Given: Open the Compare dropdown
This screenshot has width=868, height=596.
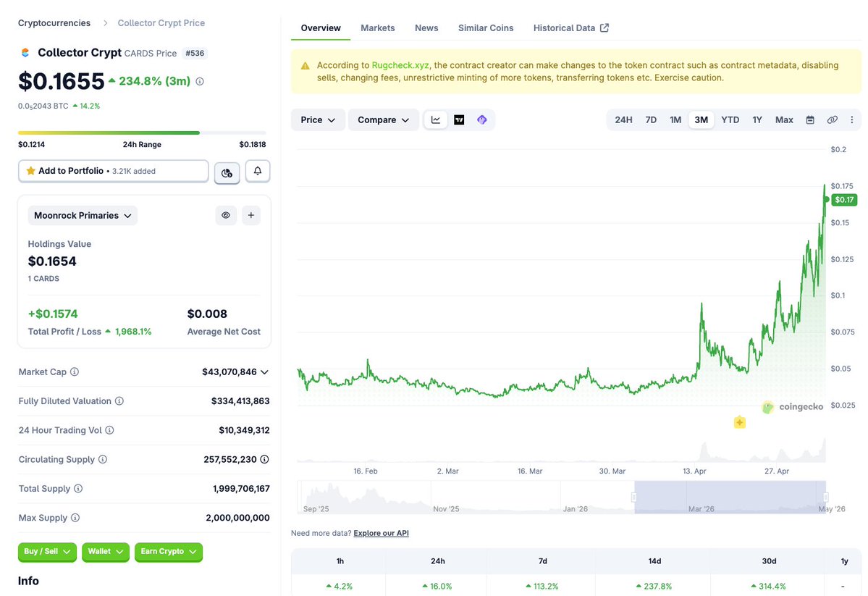Looking at the screenshot, I should tap(383, 119).
